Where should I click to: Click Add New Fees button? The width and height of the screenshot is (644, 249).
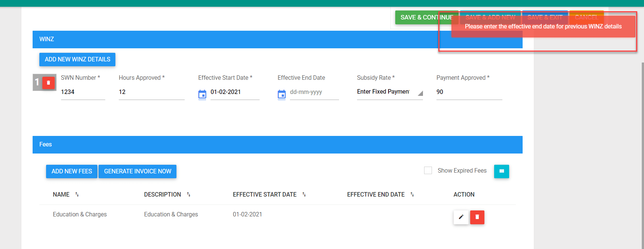[x=72, y=171]
